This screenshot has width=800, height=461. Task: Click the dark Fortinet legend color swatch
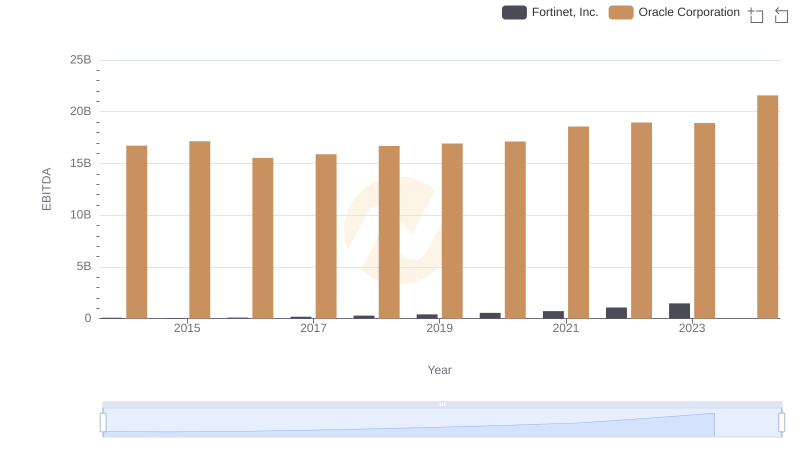(514, 12)
